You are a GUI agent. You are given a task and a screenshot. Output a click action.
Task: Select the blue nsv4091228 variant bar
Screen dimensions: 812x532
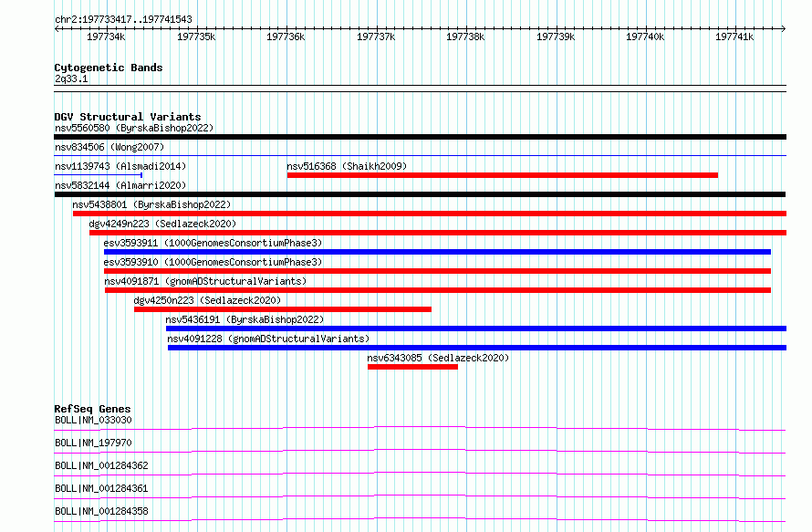[477, 348]
